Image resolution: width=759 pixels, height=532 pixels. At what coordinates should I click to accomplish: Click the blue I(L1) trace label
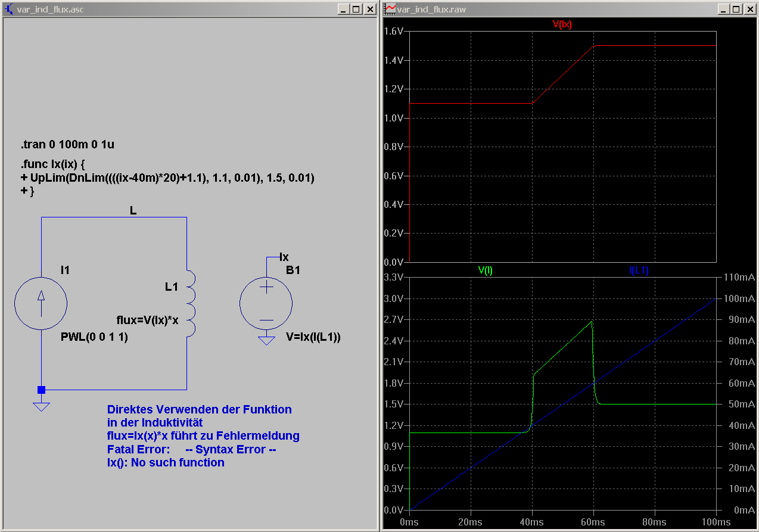tap(639, 270)
